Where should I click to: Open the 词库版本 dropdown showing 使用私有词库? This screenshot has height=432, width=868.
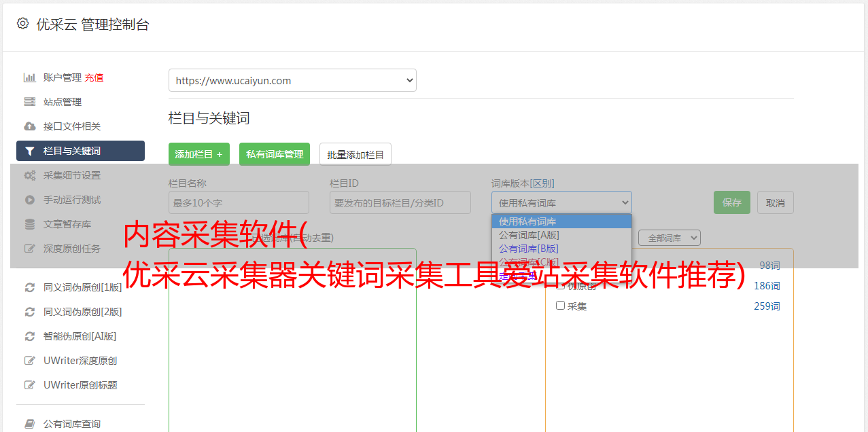pyautogui.click(x=561, y=202)
